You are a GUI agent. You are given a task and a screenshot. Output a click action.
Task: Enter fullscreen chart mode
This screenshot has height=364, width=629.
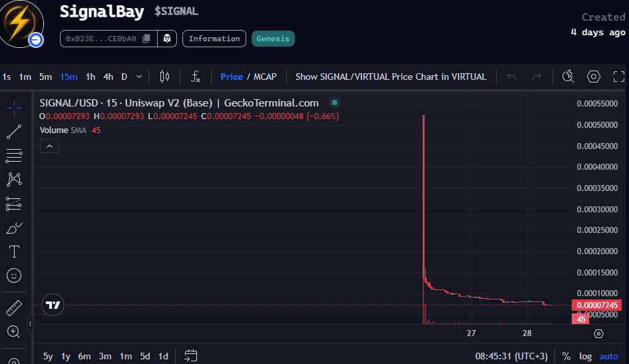(x=619, y=77)
